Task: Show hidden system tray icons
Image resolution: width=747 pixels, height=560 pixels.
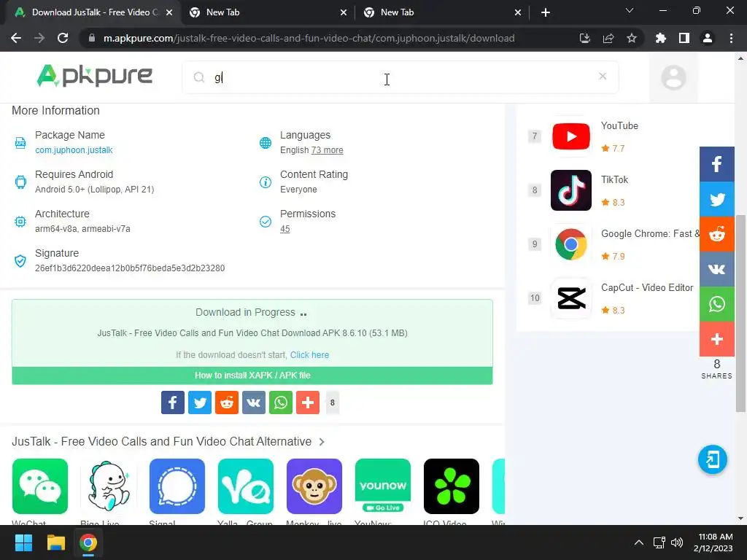Action: point(639,542)
